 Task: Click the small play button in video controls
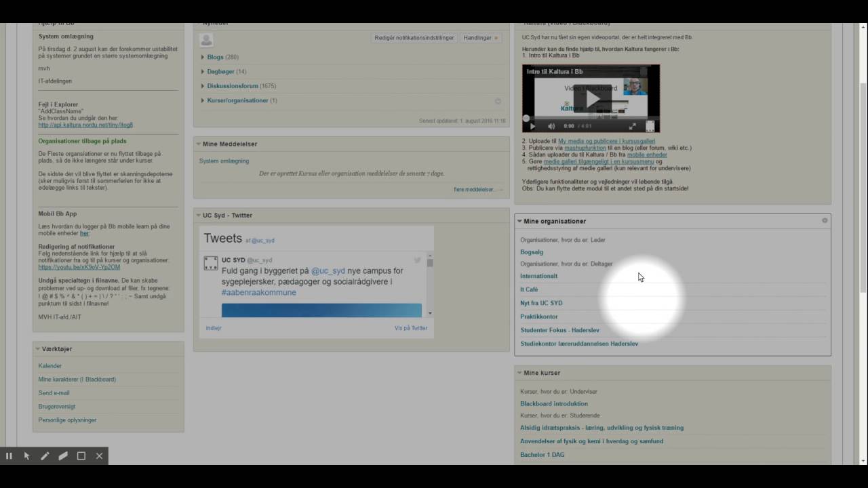coord(532,126)
